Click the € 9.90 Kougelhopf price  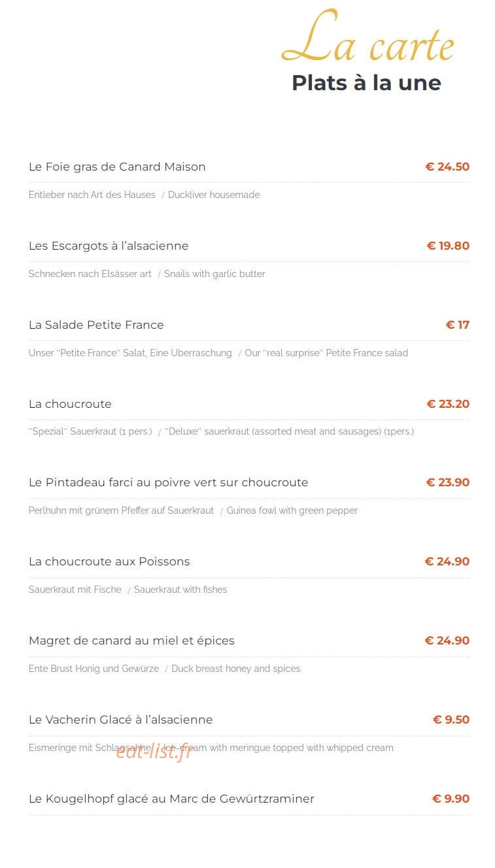point(451,799)
